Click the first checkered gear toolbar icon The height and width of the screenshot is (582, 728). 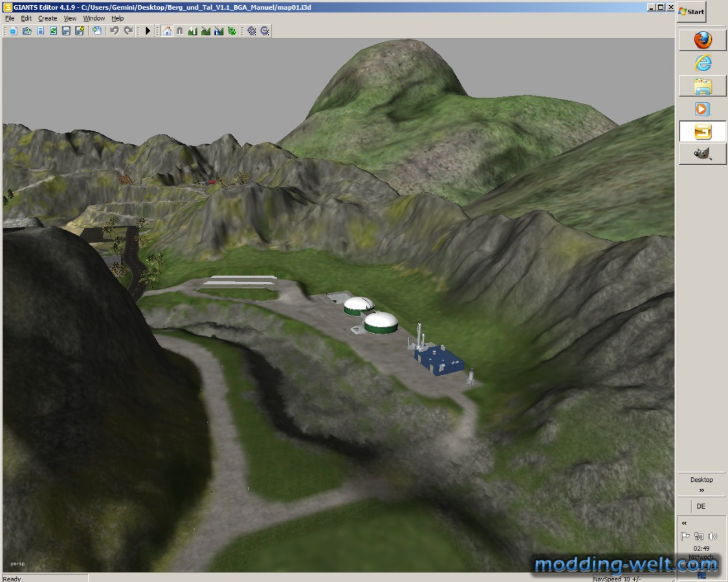coord(252,31)
